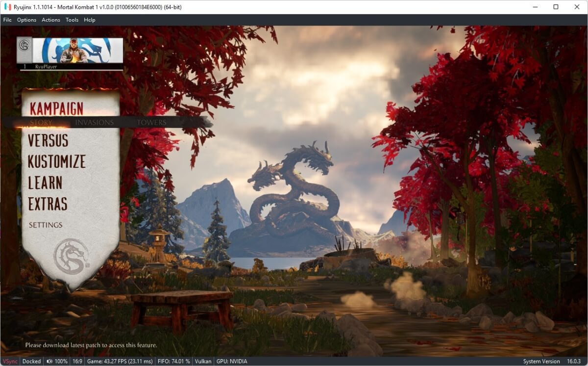Click the dragon logo at the menu's bottom

[71, 257]
